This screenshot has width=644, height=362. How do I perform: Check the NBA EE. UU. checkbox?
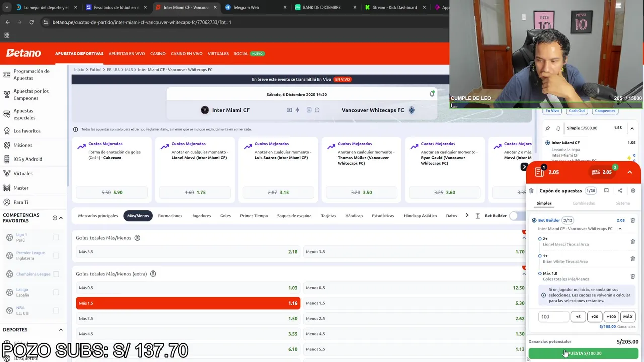coord(56,310)
